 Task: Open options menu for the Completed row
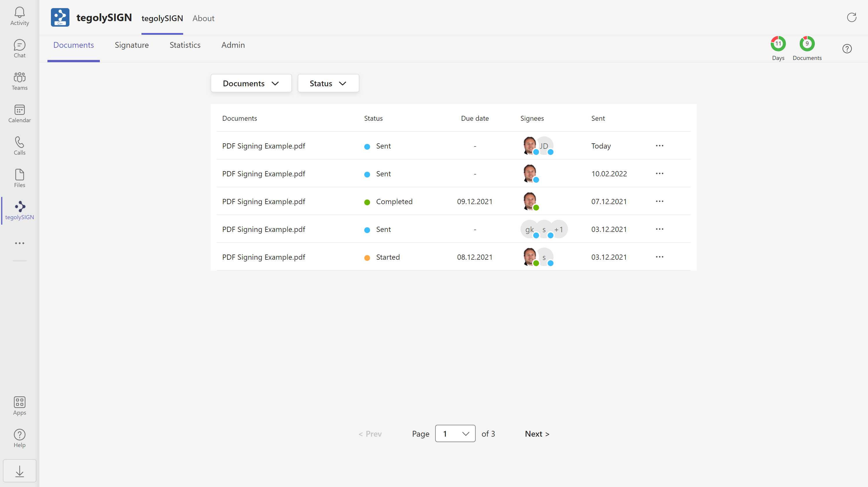[x=659, y=201]
